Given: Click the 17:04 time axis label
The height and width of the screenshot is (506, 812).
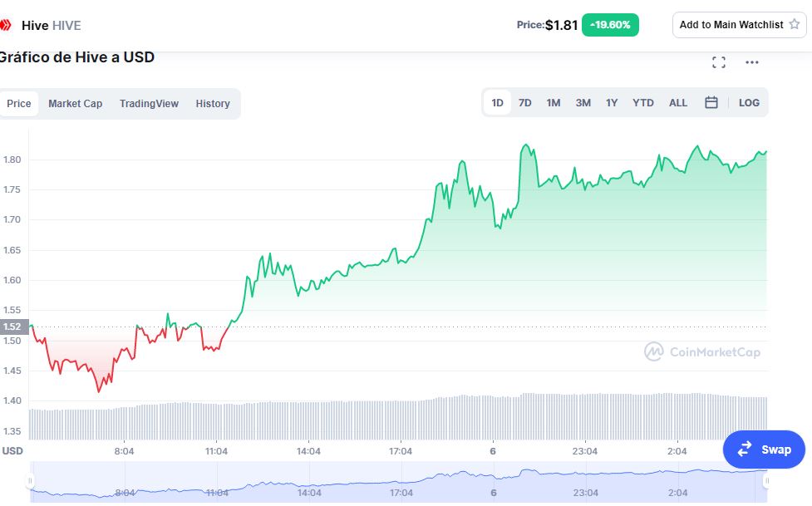Looking at the screenshot, I should click(x=401, y=451).
